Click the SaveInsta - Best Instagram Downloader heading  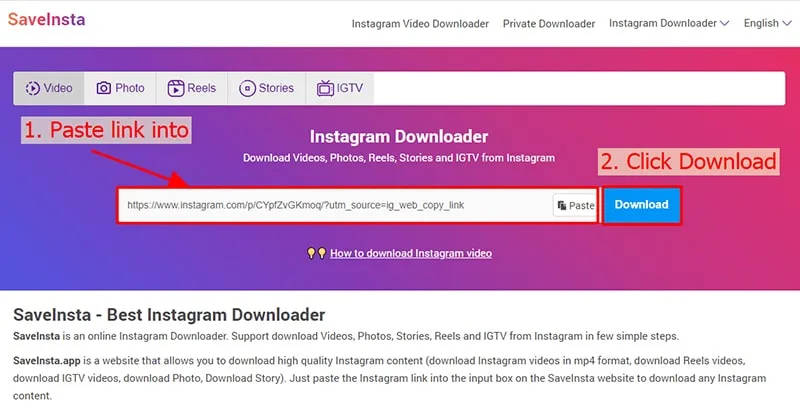[x=169, y=315]
